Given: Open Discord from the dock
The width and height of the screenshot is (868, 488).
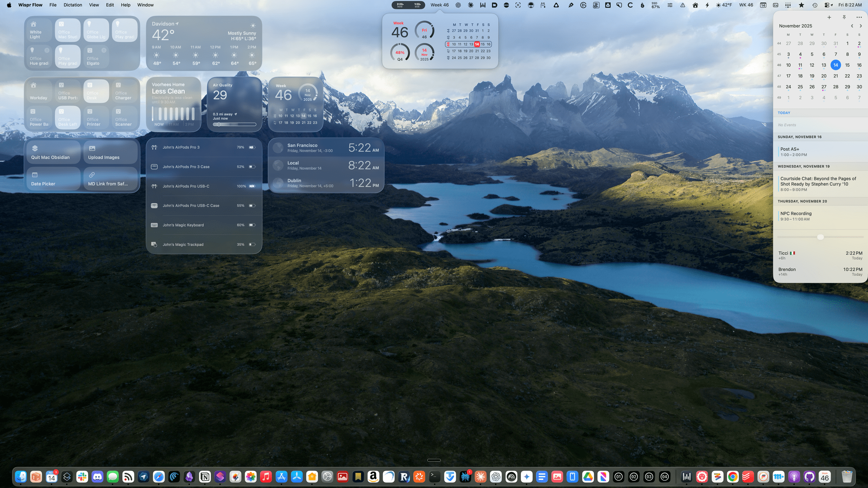Looking at the screenshot, I should click(x=97, y=477).
